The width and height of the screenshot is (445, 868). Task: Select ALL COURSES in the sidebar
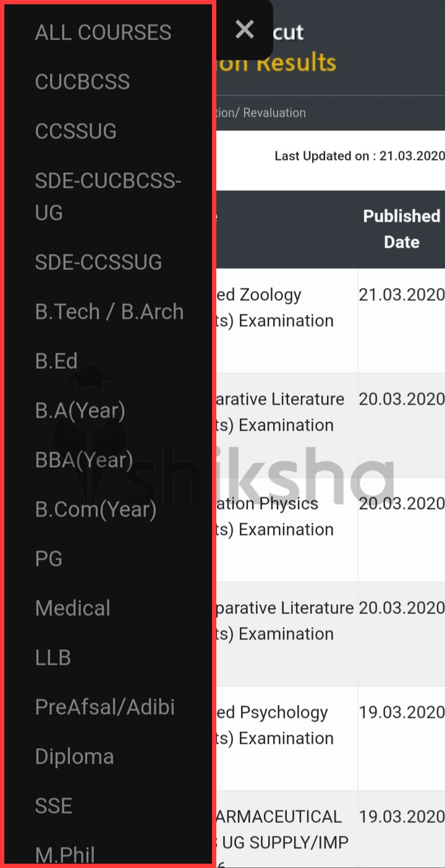[103, 32]
